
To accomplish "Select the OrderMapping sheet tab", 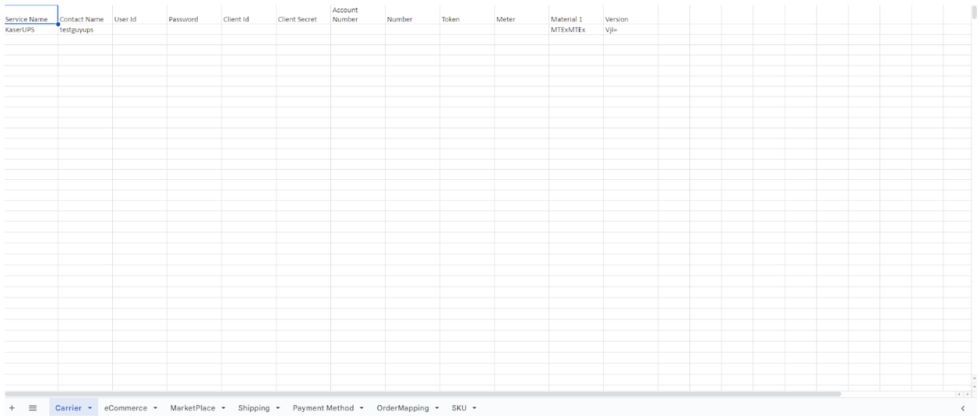I will point(402,408).
